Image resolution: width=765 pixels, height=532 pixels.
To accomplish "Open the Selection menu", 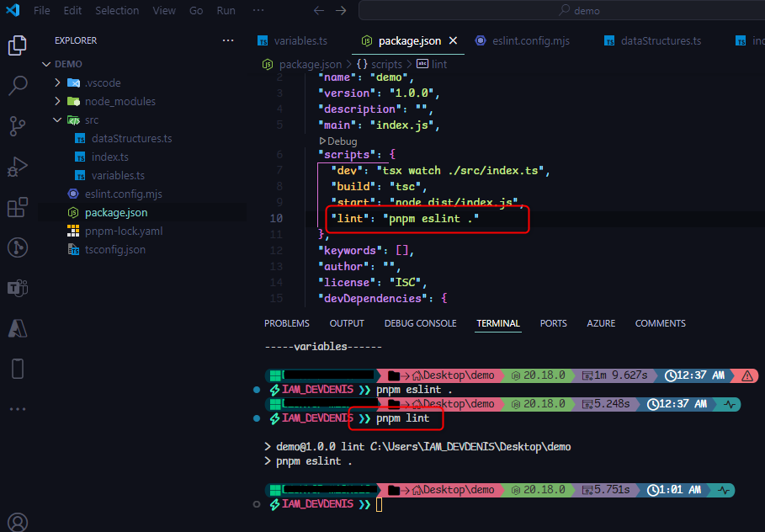I will tap(117, 10).
